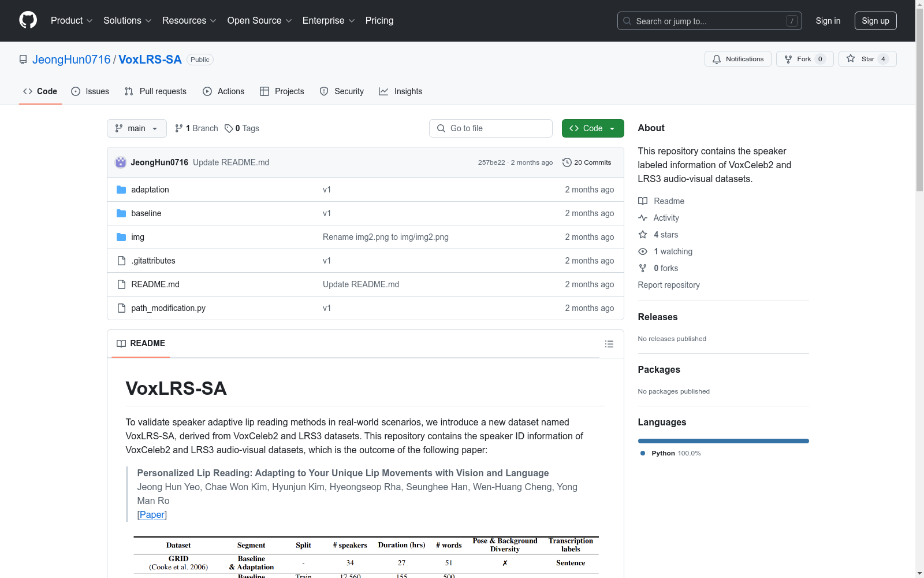Open the JeongHun0716 owner profile link
This screenshot has height=578, width=924.
coord(72,60)
